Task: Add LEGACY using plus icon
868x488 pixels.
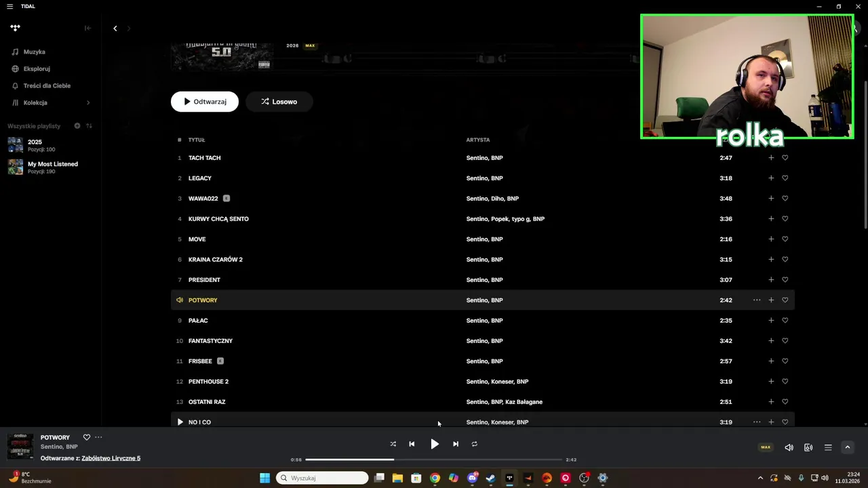Action: pos(771,178)
